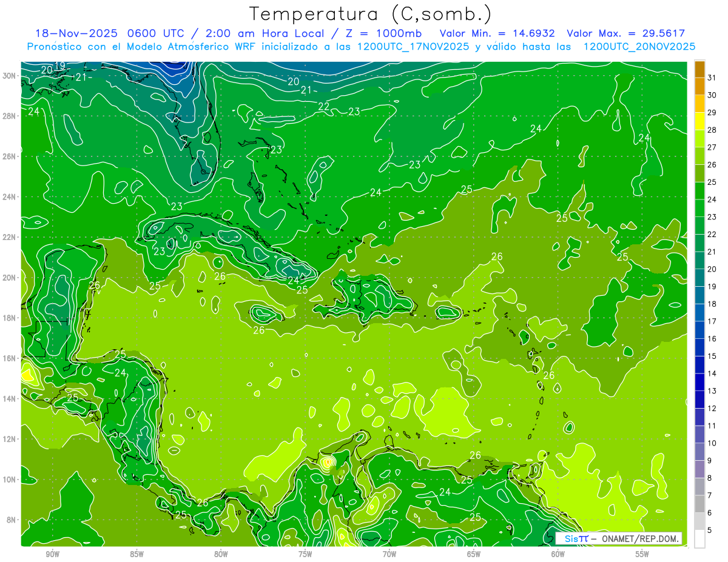Click the 30N latitude label
This screenshot has height=562, width=728.
click(x=9, y=76)
